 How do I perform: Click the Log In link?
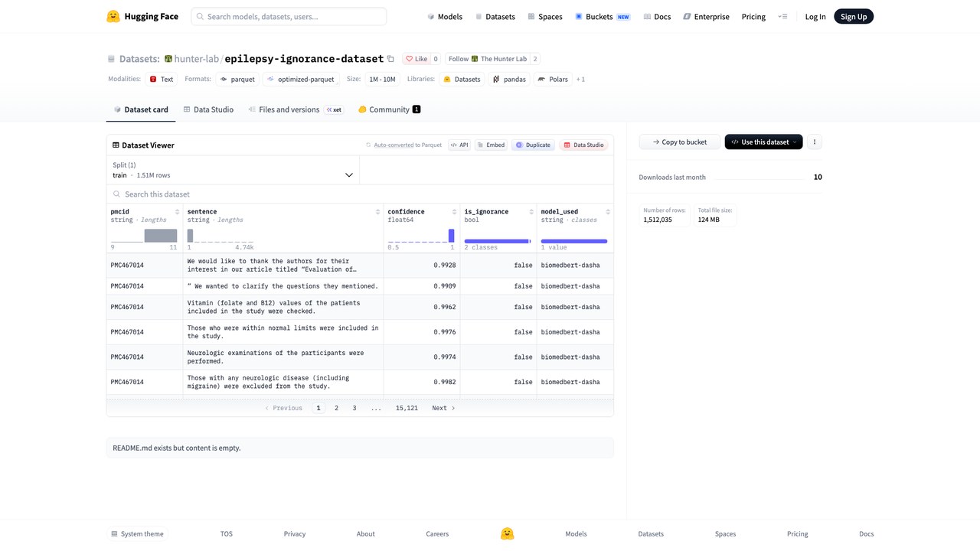point(815,16)
